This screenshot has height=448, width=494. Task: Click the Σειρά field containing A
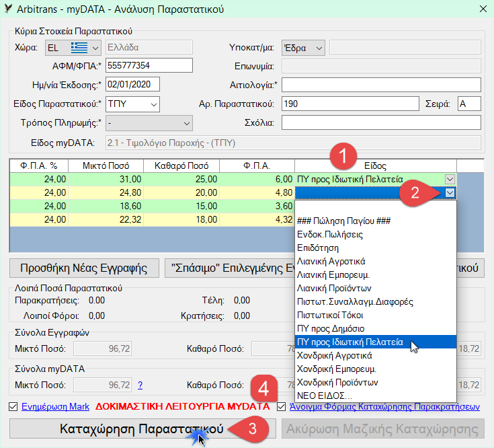coord(469,104)
